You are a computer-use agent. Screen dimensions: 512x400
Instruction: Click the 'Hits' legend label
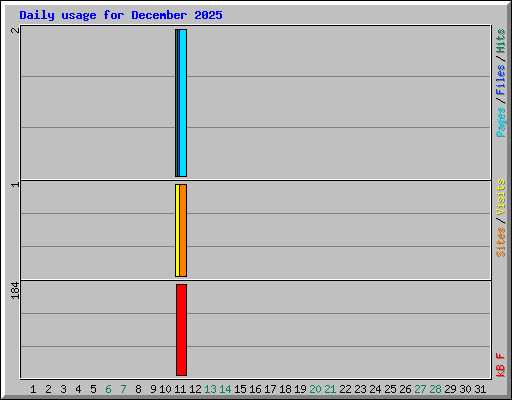500,41
